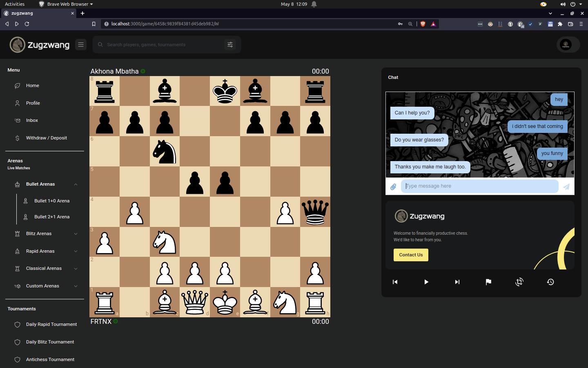Viewport: 588px width, 368px height.
Task: Expand the Blitz Arenas section
Action: click(76, 234)
